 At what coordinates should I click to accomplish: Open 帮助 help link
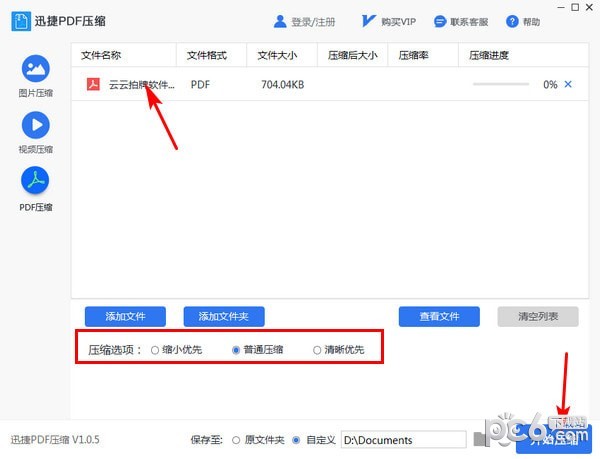pyautogui.click(x=532, y=22)
